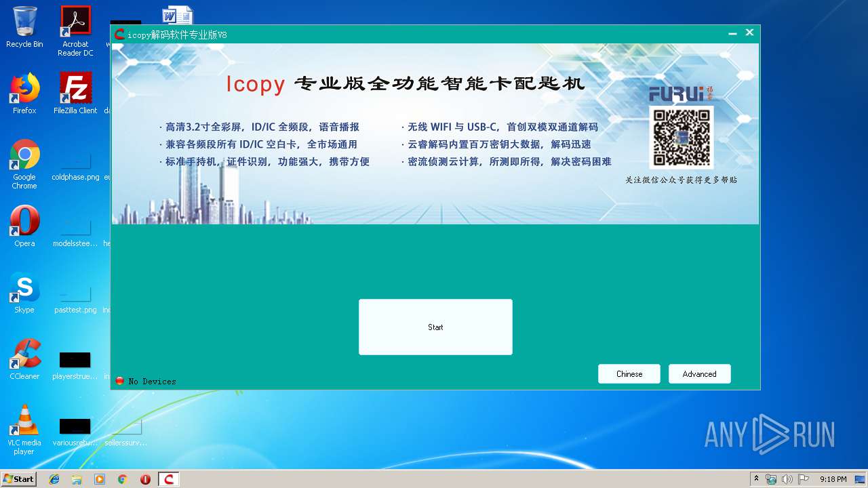Screen dimensions: 868x488
Task: Select the Opera desktop shortcut
Action: [24, 226]
